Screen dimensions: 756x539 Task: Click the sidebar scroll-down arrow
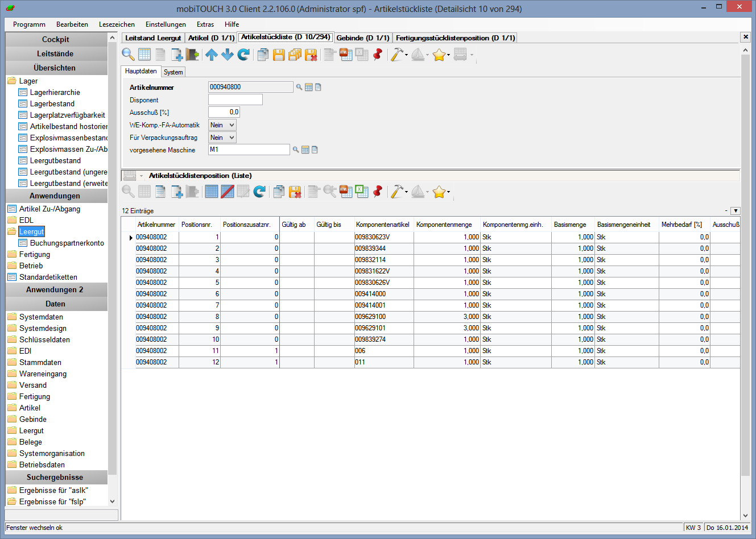tap(112, 501)
